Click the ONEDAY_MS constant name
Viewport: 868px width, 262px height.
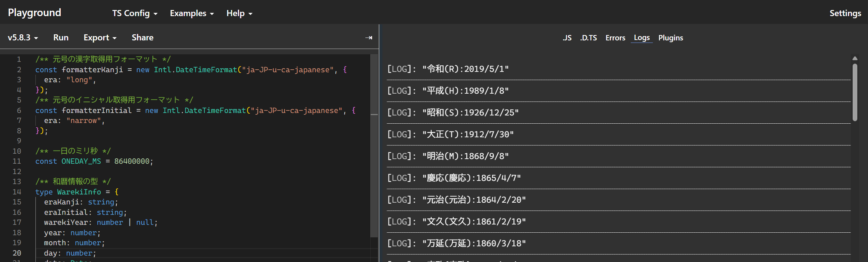tap(81, 161)
